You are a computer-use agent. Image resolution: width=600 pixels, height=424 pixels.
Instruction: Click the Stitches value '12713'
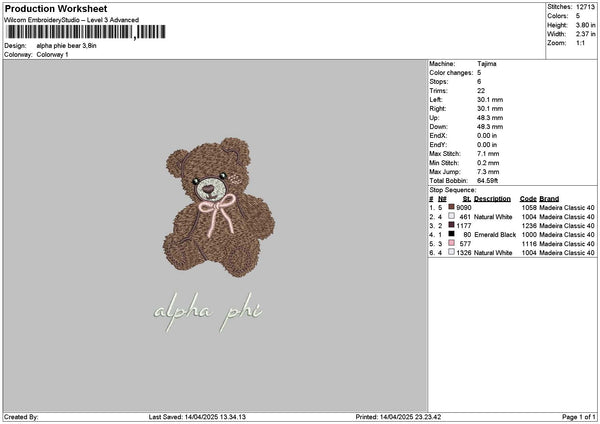point(585,7)
